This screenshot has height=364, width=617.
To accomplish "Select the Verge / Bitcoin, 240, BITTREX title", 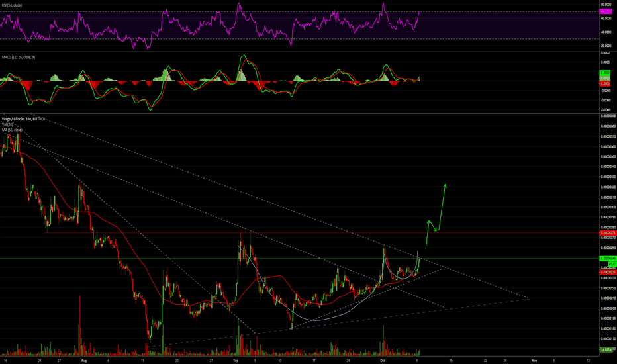I will pos(24,119).
